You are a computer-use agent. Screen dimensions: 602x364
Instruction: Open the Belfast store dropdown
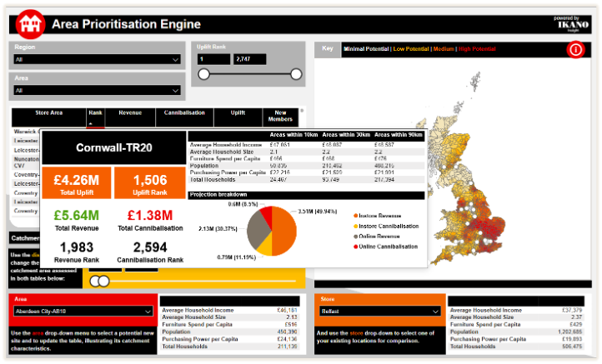tap(379, 311)
